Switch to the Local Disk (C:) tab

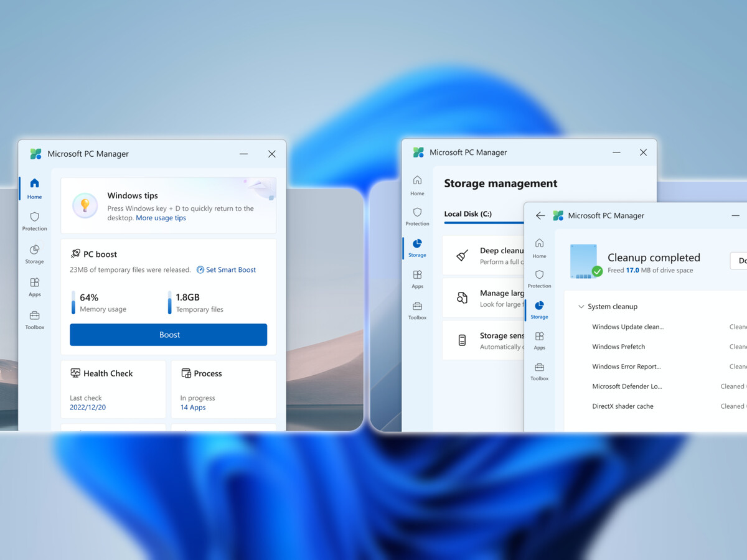(467, 214)
